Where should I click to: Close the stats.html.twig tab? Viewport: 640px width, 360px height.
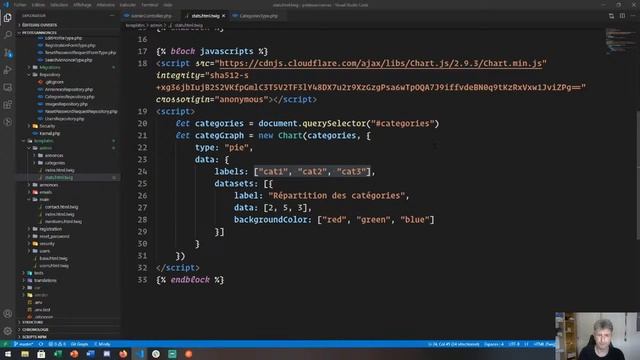click(x=223, y=16)
